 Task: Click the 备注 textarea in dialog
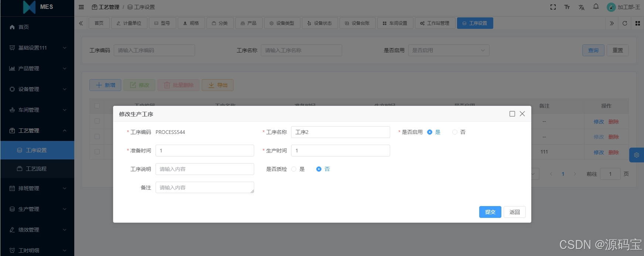point(205,188)
